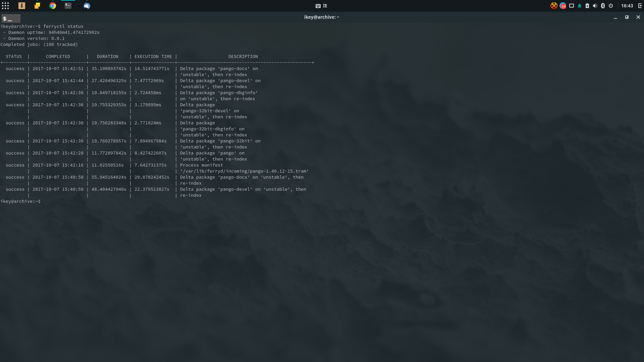
Task: Click the Daemon uptime line
Action: click(51, 32)
